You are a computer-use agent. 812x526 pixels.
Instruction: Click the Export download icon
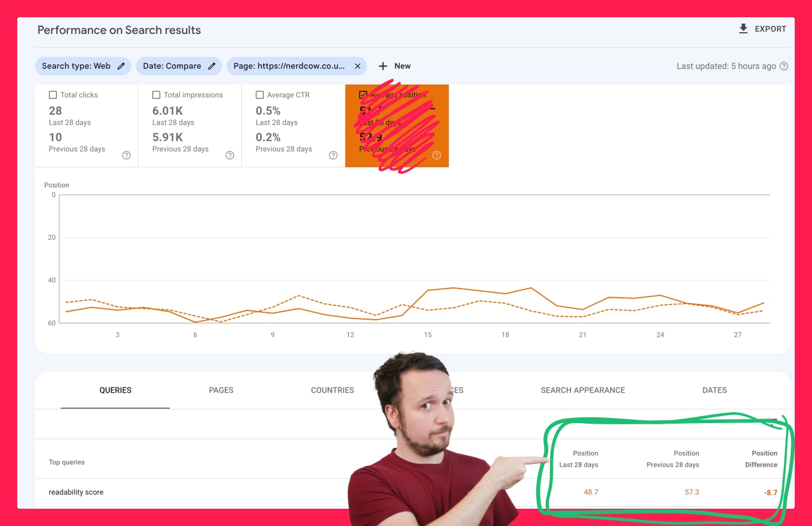[x=743, y=29]
